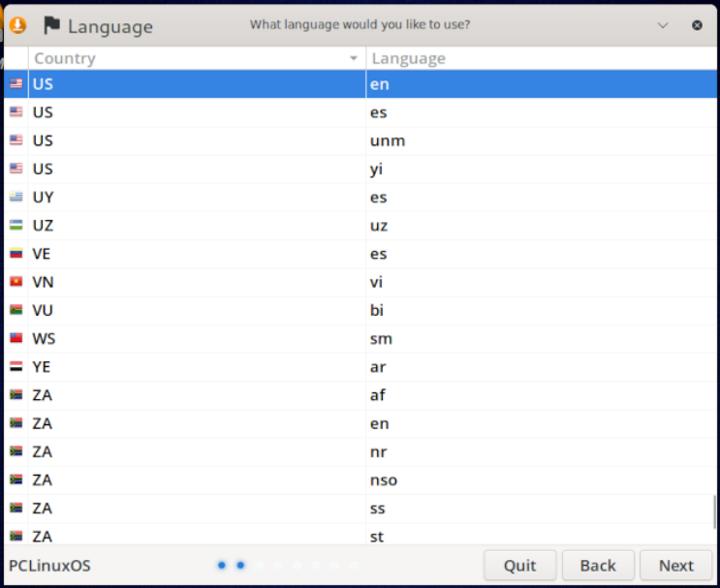The width and height of the screenshot is (720, 588).
Task: Pick the US yi language entry
Action: point(360,169)
